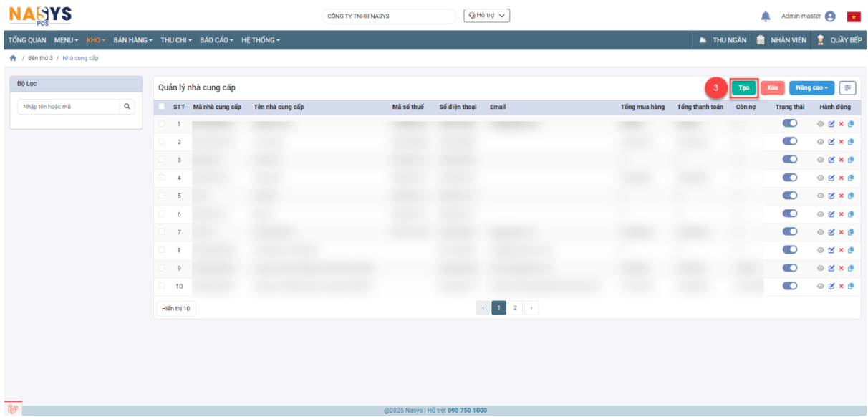Toggle the status switch for row 2
The image size is (868, 417).
tap(790, 141)
